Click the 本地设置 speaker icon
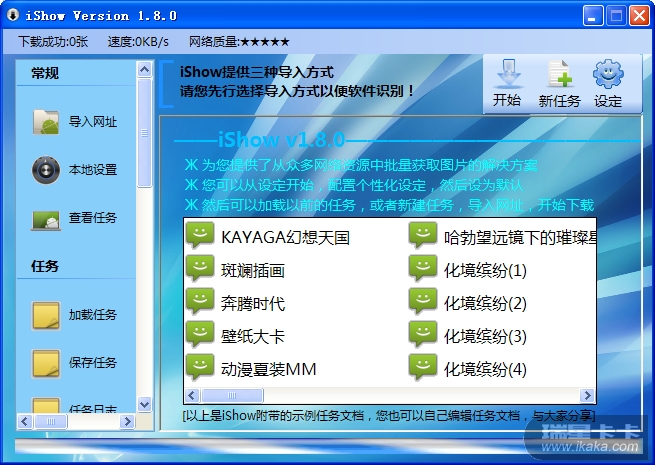 click(x=46, y=170)
